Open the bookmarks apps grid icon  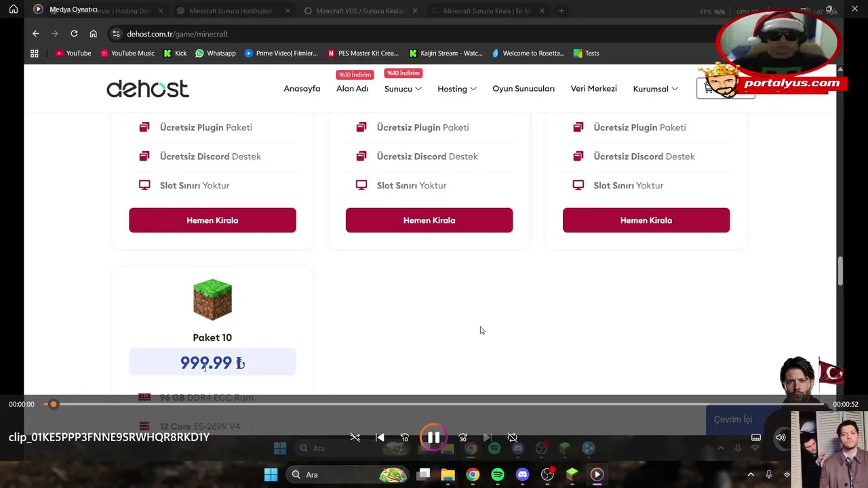35,53
